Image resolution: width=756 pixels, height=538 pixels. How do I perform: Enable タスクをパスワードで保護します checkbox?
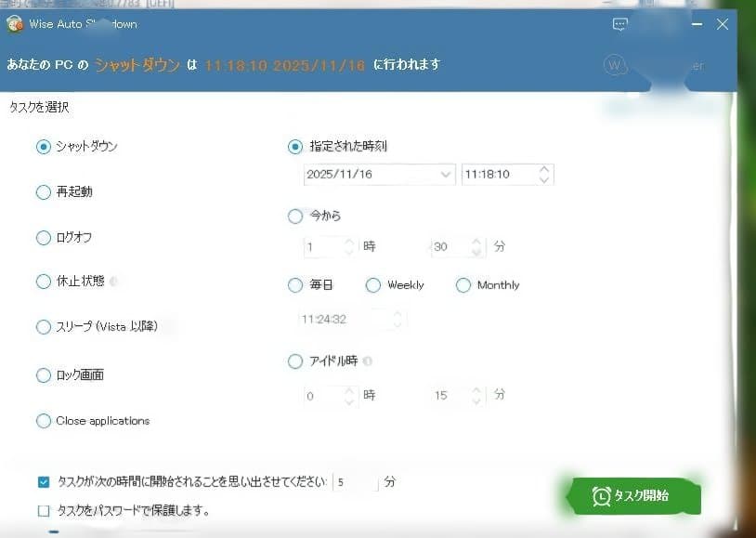pos(44,510)
